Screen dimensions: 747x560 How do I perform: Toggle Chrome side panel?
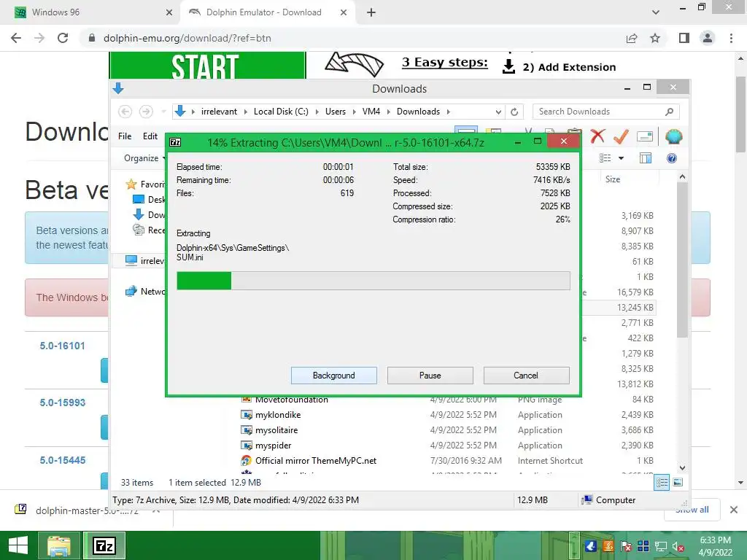pos(684,38)
